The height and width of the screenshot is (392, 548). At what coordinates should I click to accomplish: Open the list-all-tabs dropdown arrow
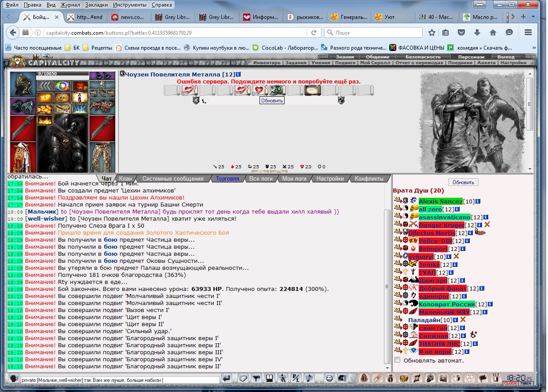click(533, 17)
